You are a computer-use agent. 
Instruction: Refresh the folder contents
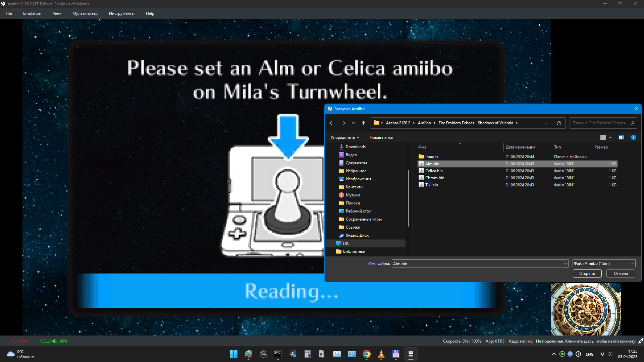pyautogui.click(x=559, y=123)
